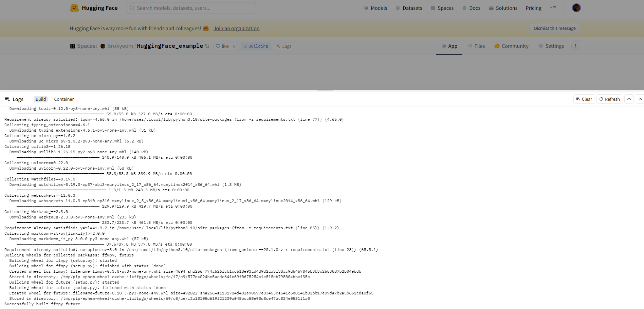Open the Pricing page
This screenshot has width=644, height=309.
pyautogui.click(x=534, y=8)
